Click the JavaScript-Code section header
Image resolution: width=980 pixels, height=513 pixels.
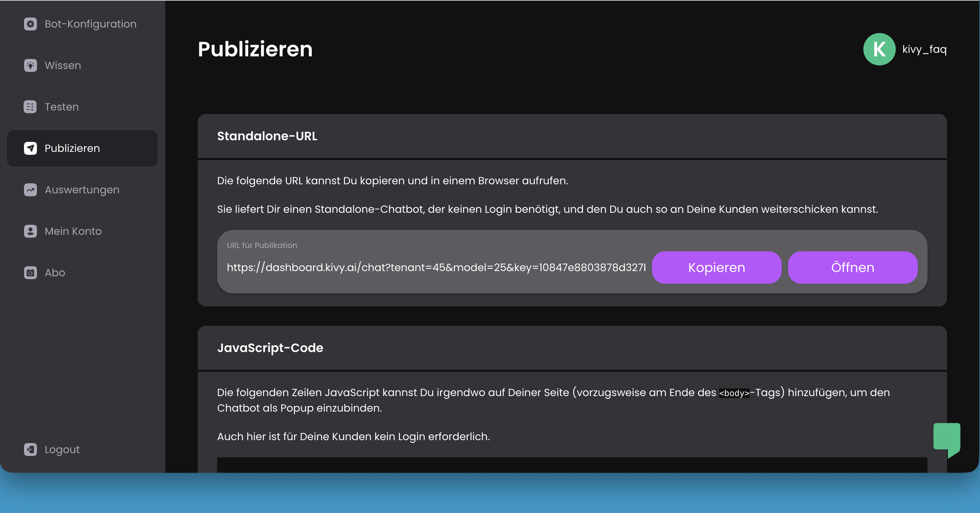coord(270,348)
